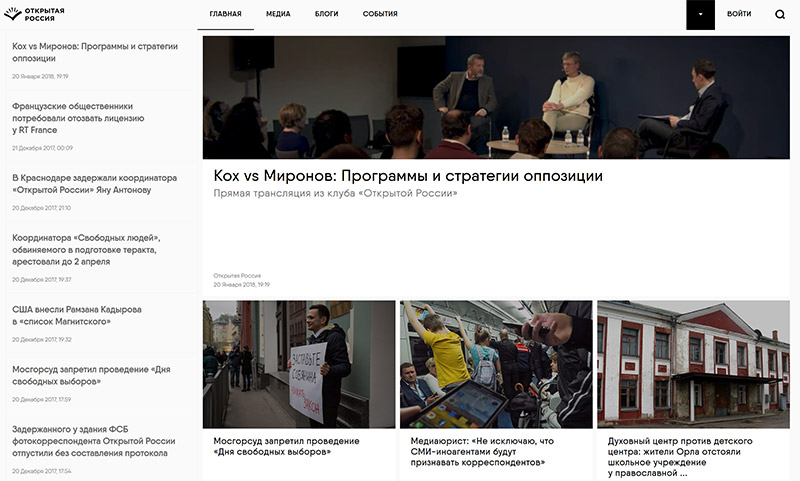The width and height of the screenshot is (800, 481).
Task: Open the Кох vs Миронов headline image
Action: (x=496, y=97)
